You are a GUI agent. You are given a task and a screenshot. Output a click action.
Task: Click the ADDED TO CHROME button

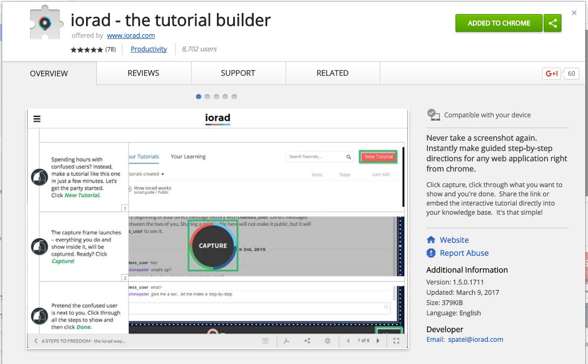(x=499, y=23)
